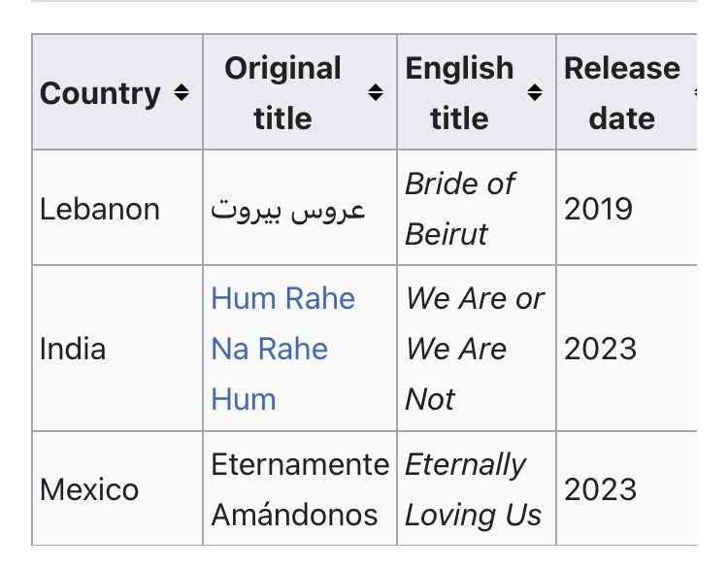Click the India country cell
Viewport: 728px width, 569px height.
coord(73,349)
